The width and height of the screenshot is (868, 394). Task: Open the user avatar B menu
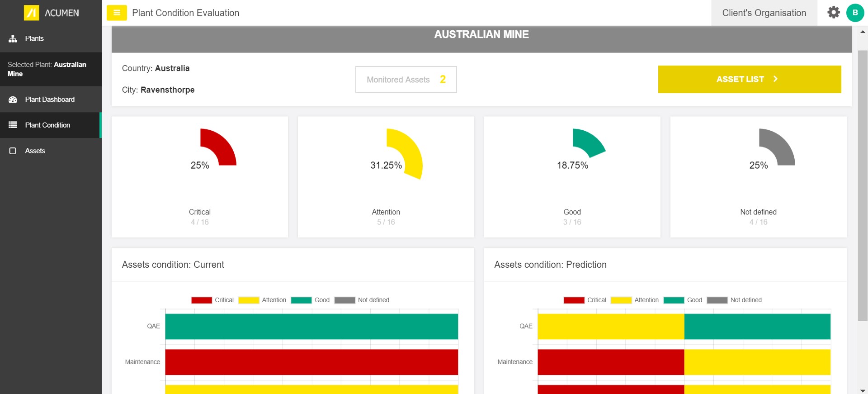click(x=855, y=13)
